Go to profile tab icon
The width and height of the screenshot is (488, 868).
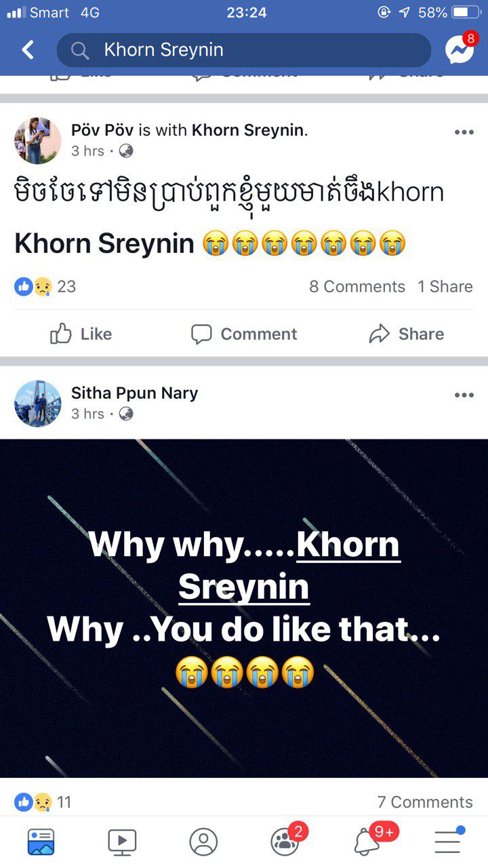[203, 842]
